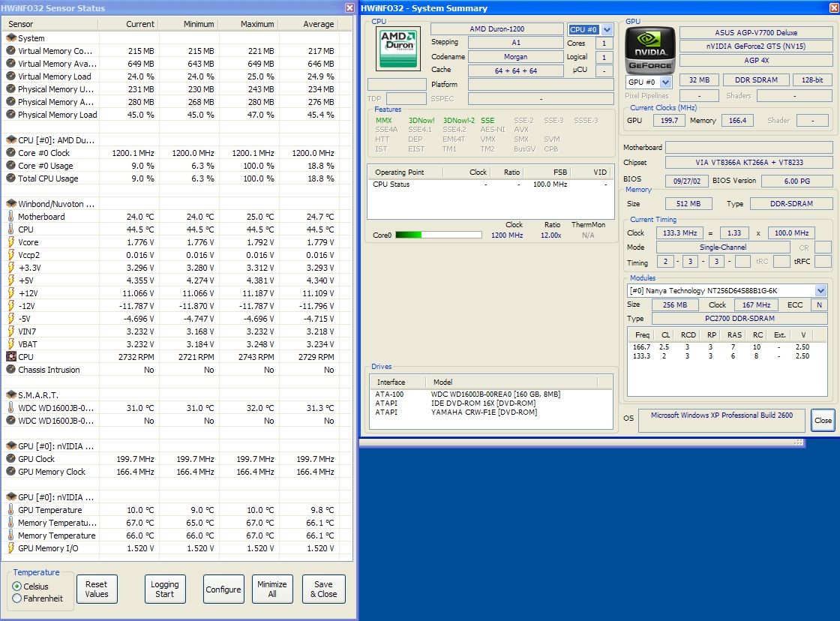Image resolution: width=840 pixels, height=621 pixels.
Task: Click the GPU Memory I/O voltage icon
Action: 10,548
